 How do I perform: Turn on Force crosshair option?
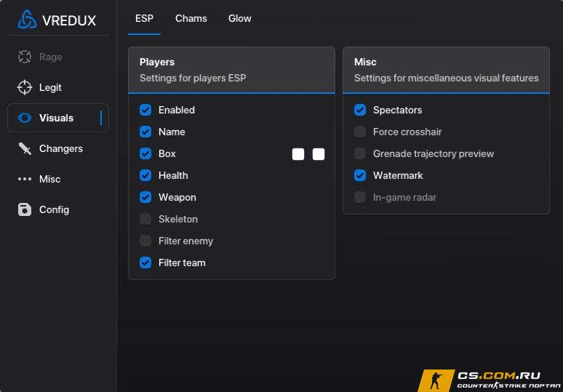[360, 132]
